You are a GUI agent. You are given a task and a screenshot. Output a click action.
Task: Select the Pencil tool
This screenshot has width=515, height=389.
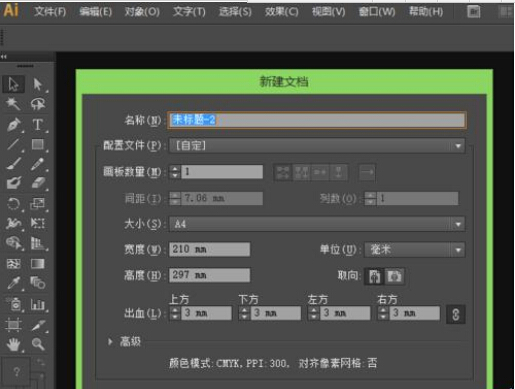point(38,164)
